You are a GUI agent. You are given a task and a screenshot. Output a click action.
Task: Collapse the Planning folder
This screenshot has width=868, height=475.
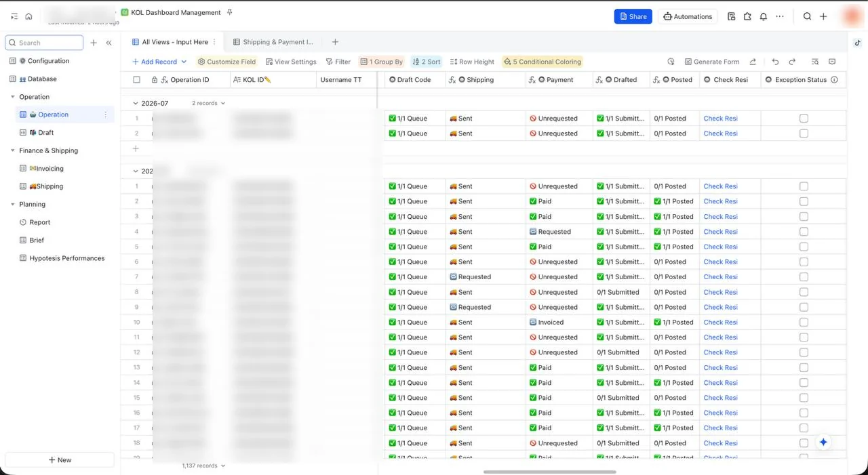pyautogui.click(x=13, y=204)
